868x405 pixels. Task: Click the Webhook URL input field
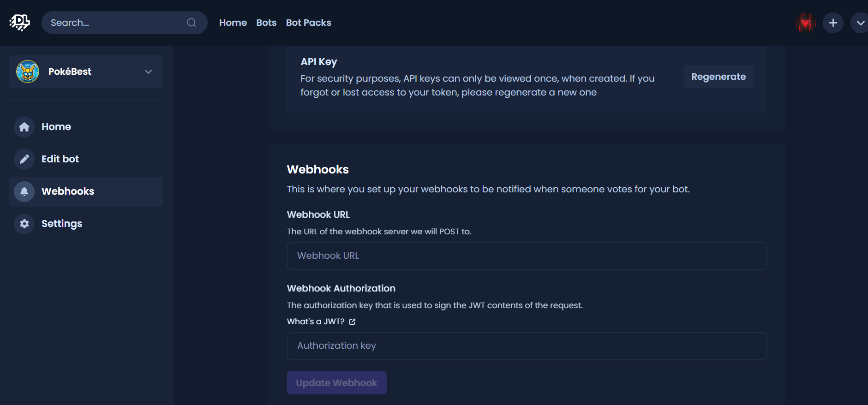526,256
